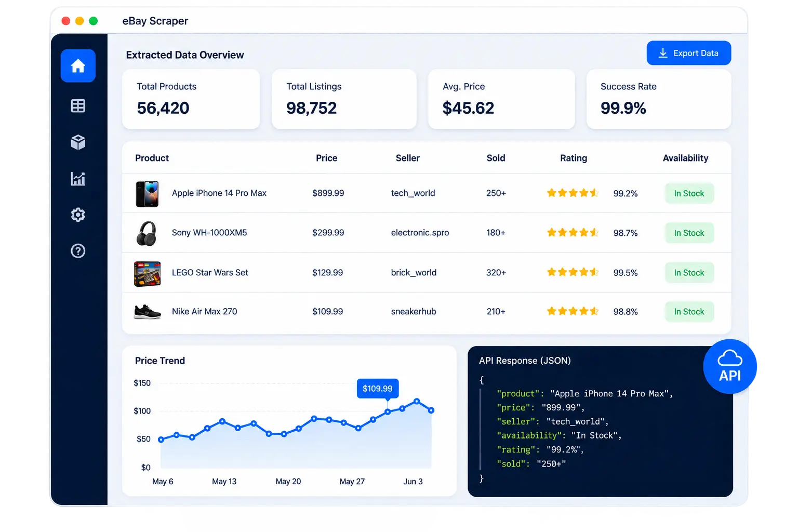Click the iPhone 14 Pro Max thumbnail
The image size is (798, 532).
(147, 194)
